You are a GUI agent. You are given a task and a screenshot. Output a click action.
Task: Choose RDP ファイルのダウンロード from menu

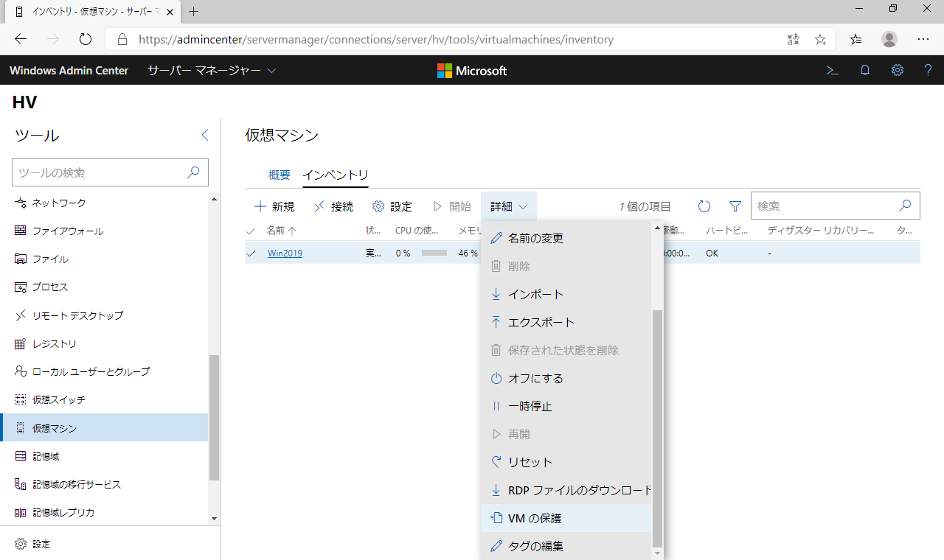tap(566, 490)
